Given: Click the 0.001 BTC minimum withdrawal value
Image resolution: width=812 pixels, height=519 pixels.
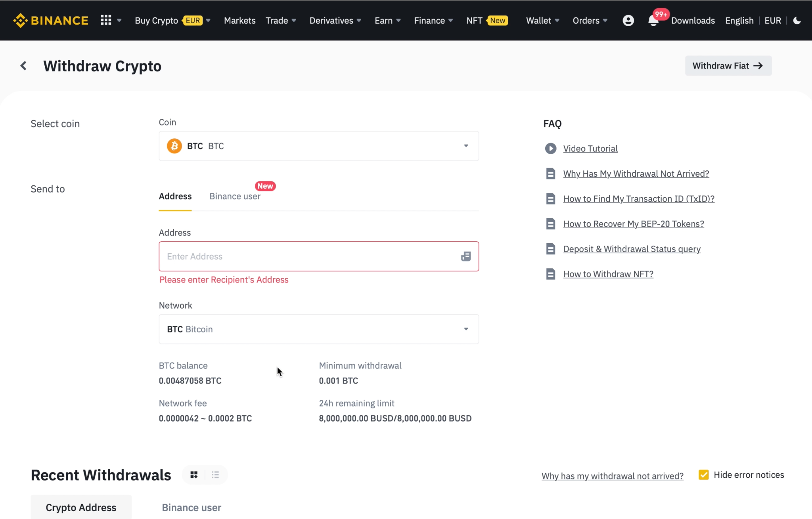Looking at the screenshot, I should tap(338, 381).
